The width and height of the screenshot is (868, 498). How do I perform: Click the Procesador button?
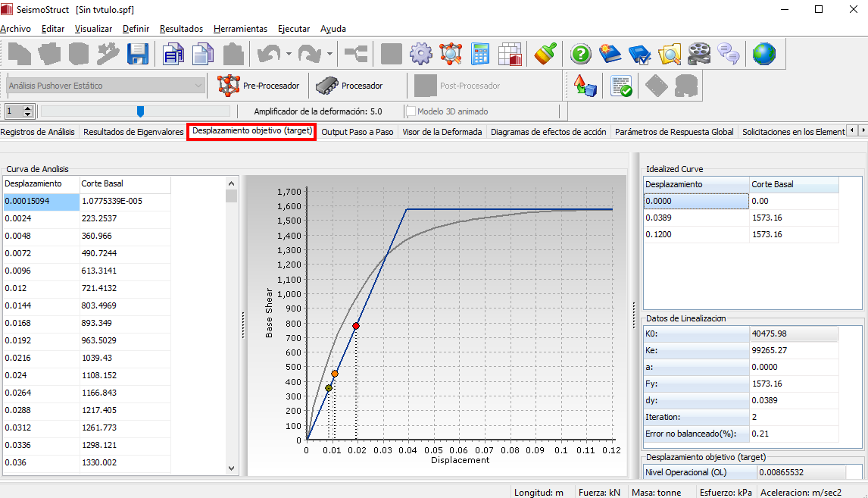click(349, 86)
